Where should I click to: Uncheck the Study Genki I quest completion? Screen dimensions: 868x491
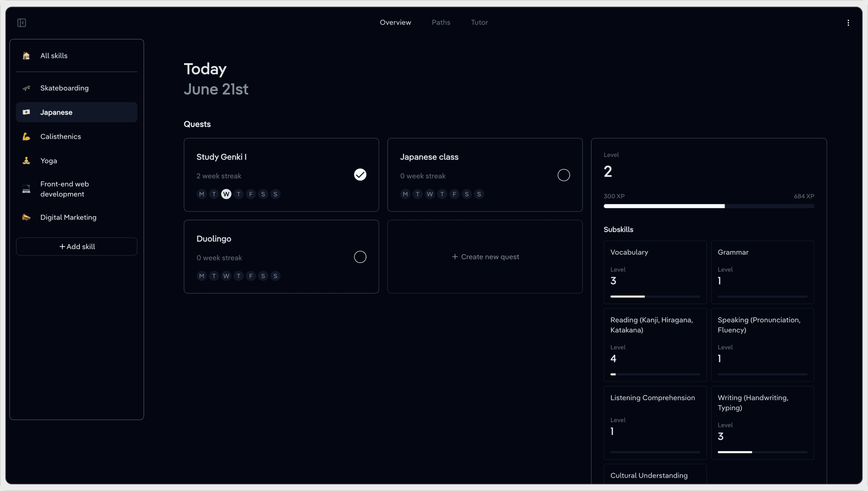click(x=360, y=175)
